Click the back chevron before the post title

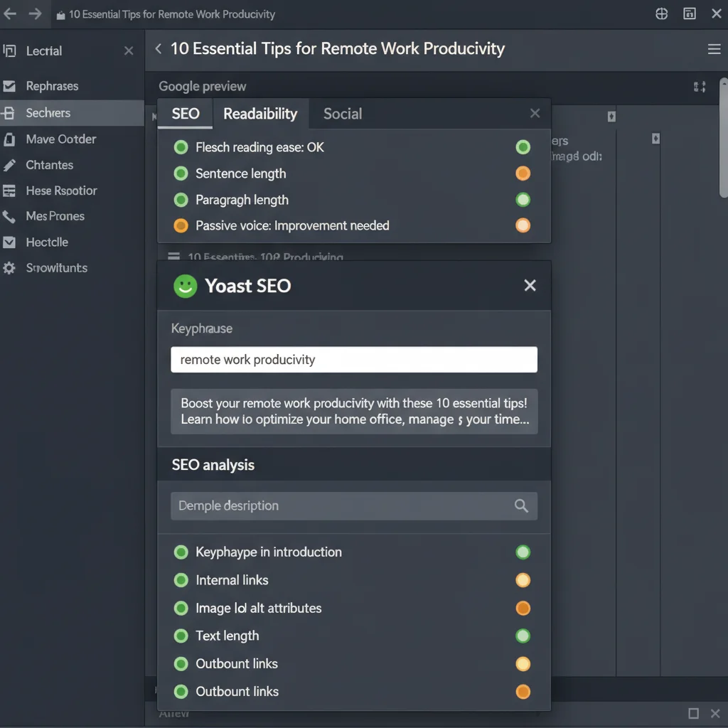[159, 49]
